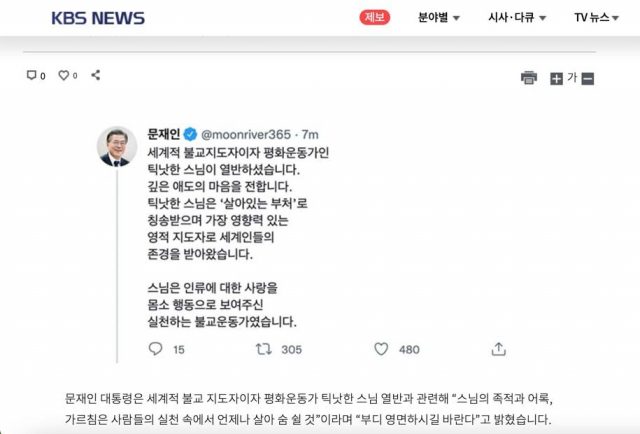Click the blue verified badge
Image resolution: width=640 pixels, height=434 pixels.
click(x=190, y=134)
